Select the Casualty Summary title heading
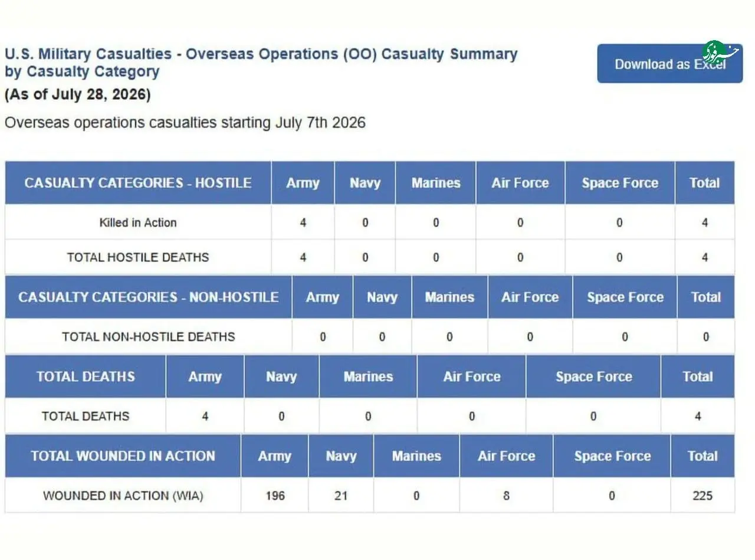This screenshot has width=755, height=560. [261, 63]
